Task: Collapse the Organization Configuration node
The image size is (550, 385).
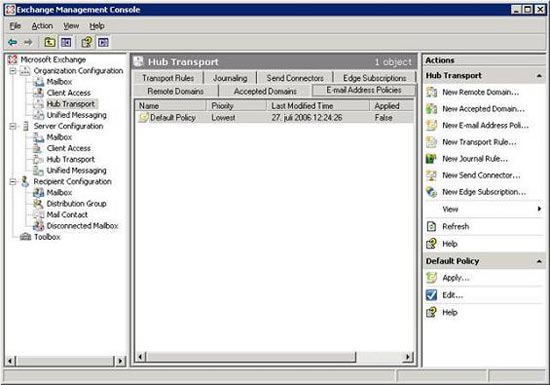Action: coord(13,71)
